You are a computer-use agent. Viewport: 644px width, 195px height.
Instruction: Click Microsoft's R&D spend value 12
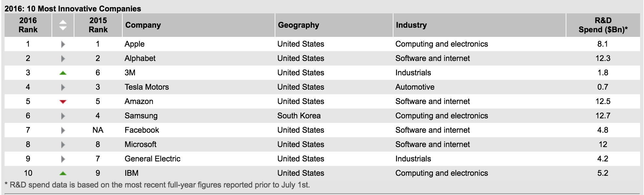tap(603, 144)
